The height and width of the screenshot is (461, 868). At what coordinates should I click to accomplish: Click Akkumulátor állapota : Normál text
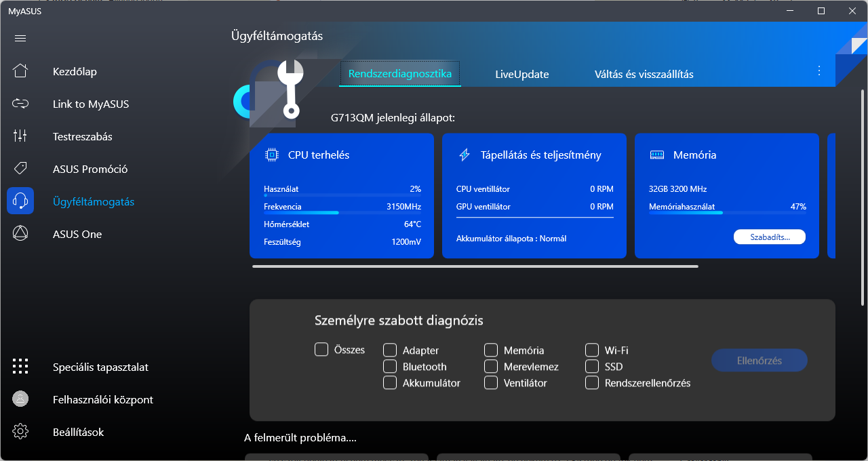coord(511,239)
